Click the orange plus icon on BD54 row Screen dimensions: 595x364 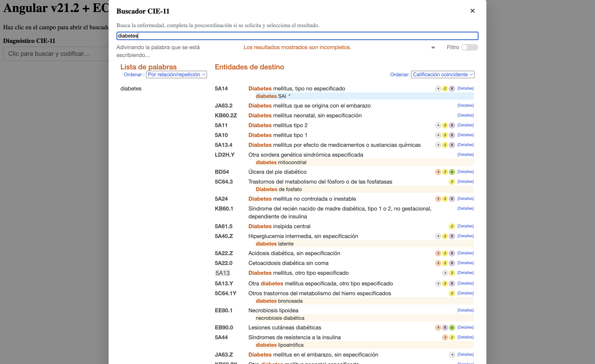tap(438, 172)
